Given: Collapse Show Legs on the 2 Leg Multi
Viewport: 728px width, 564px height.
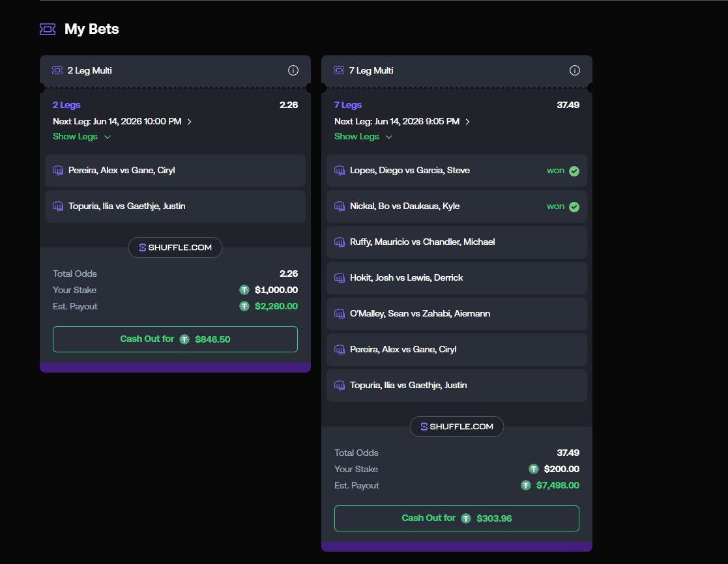Looking at the screenshot, I should 81,136.
